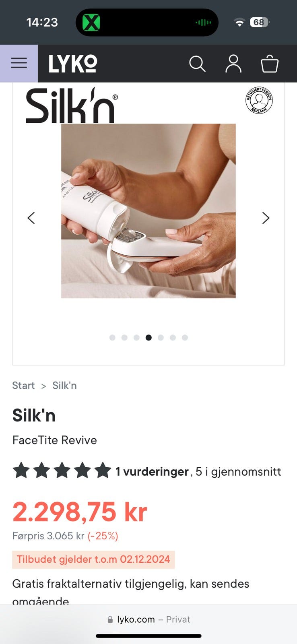Select the last carousel dot
Image resolution: width=297 pixels, height=644 pixels.
185,338
